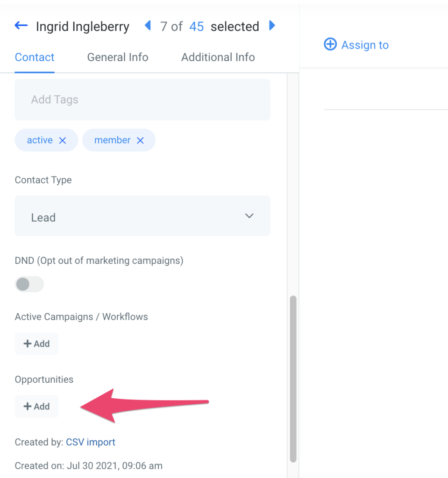Switch to the Additional Info tab
Viewport: 448px width, 478px height.
tap(218, 57)
